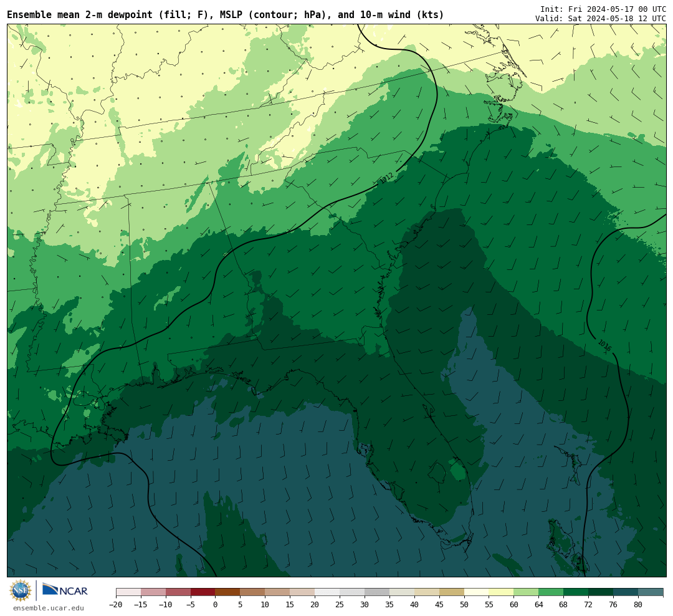Screen dimensions: 673x616
Task: Click the colorbar swatch between 10 and 15
Action: pos(277,592)
